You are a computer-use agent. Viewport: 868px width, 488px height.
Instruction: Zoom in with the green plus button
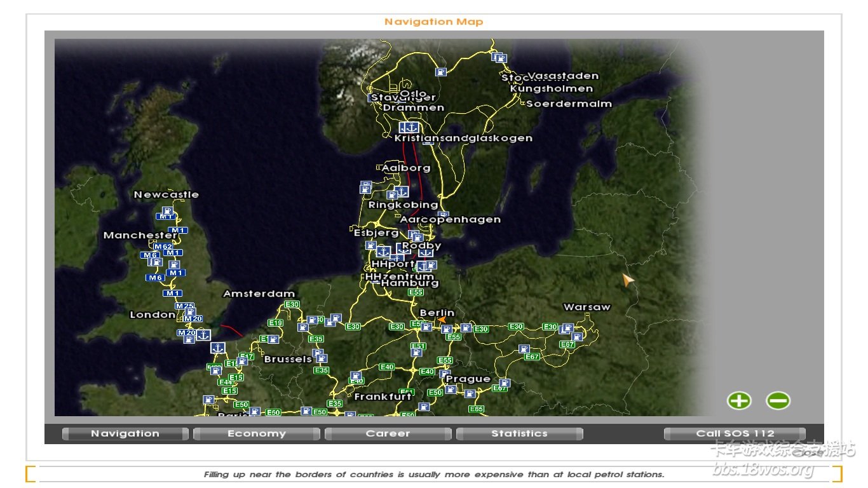[739, 401]
